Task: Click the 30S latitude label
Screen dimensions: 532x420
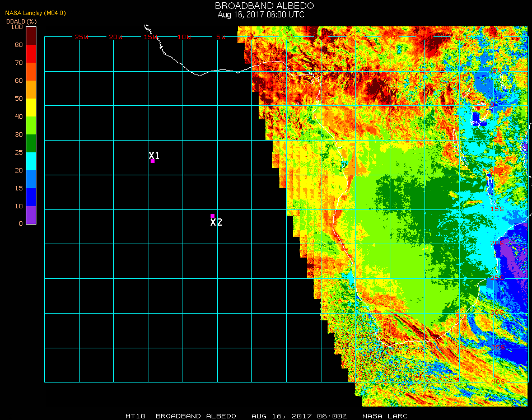Action: point(497,312)
